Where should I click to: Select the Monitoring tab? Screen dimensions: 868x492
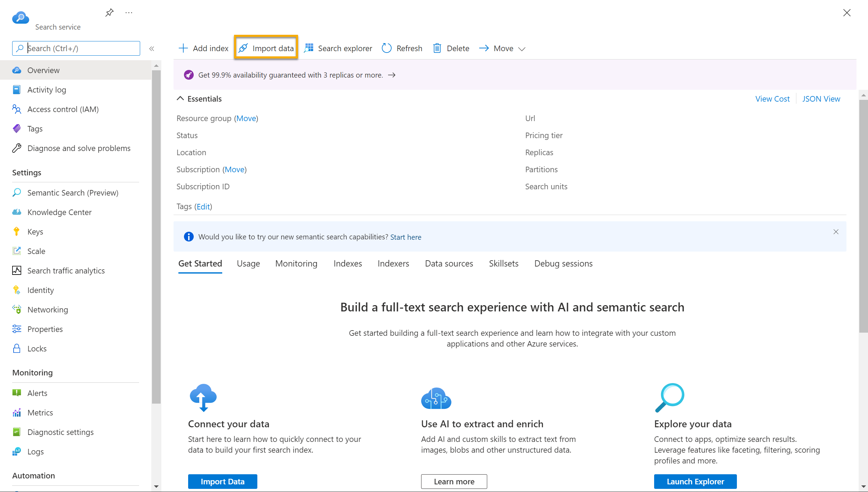[296, 264]
